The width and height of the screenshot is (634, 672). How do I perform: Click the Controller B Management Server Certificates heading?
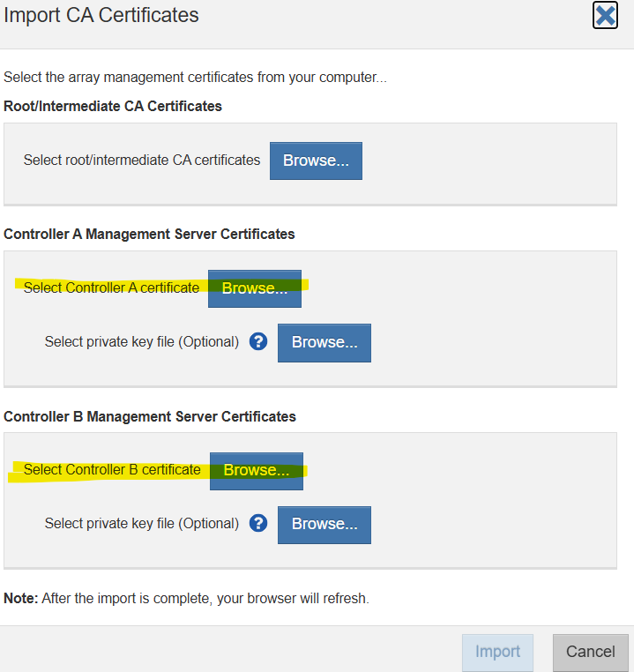pyautogui.click(x=149, y=415)
